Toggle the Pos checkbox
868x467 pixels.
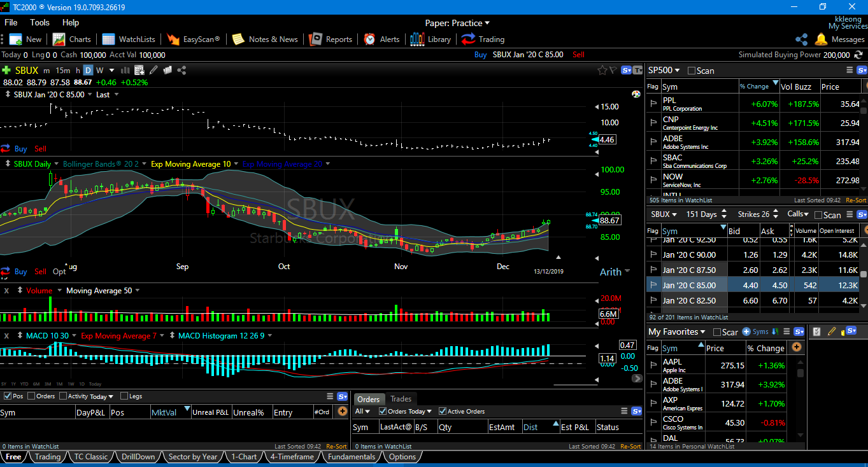(8, 396)
